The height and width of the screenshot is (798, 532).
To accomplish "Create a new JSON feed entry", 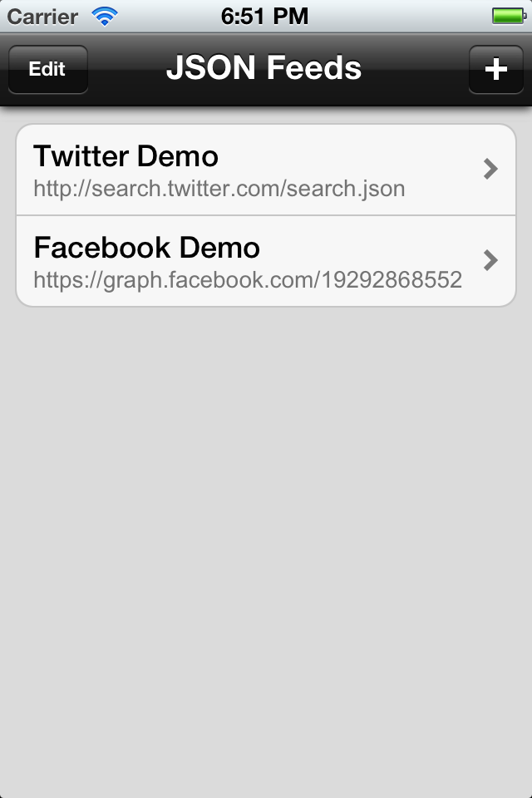I will pos(496,69).
